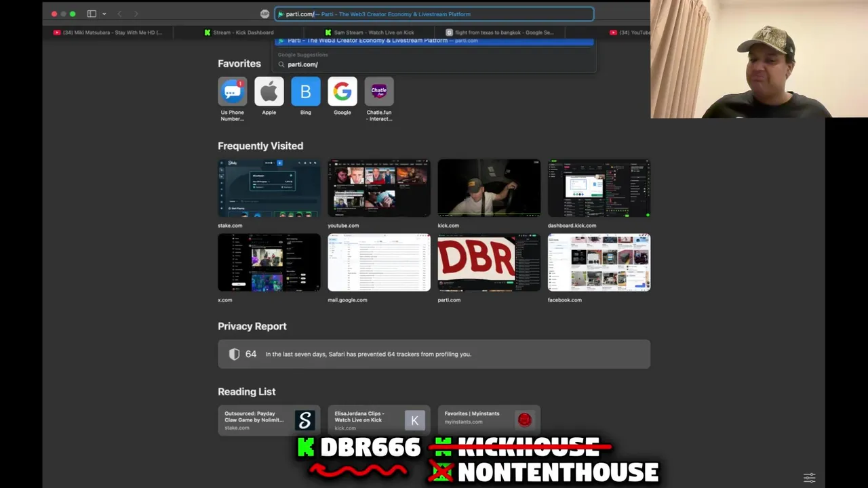This screenshot has width=868, height=488.
Task: Open Us Phone Number favorite icon
Action: (x=232, y=91)
